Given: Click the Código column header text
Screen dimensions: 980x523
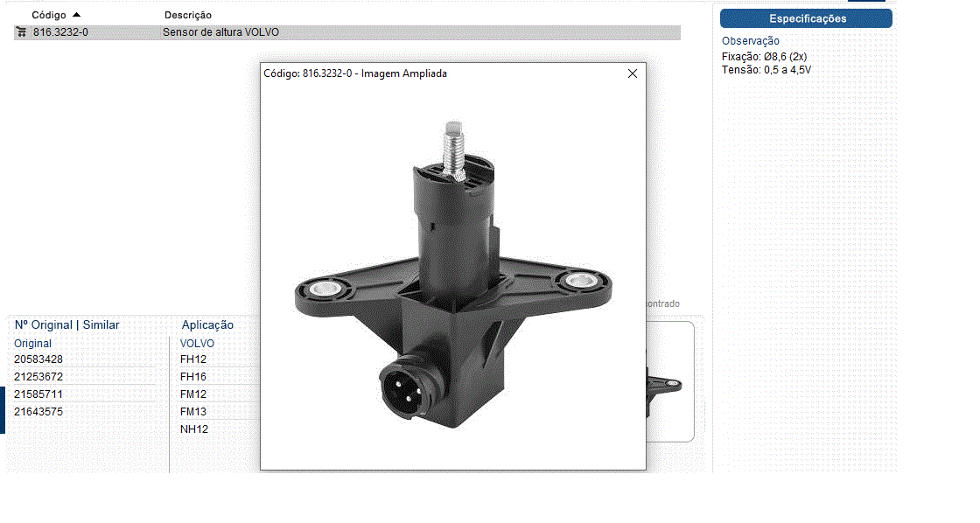Looking at the screenshot, I should pos(49,15).
